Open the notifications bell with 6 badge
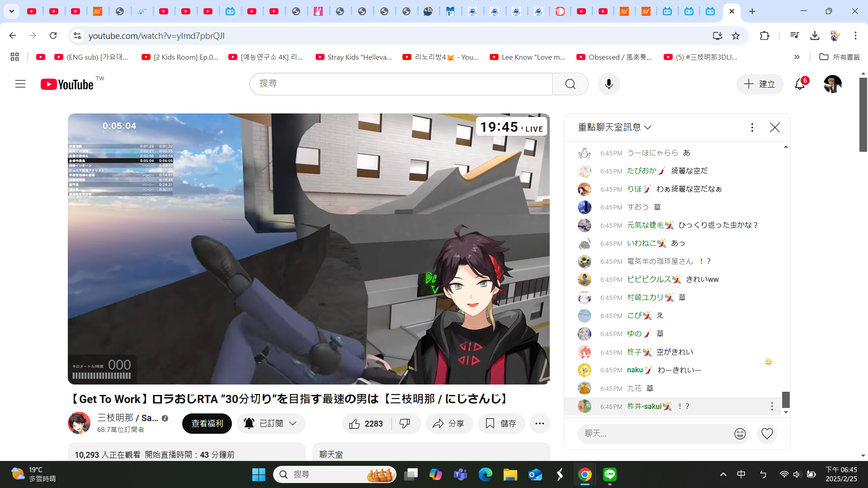Viewport: 868px width, 488px height. pos(800,84)
